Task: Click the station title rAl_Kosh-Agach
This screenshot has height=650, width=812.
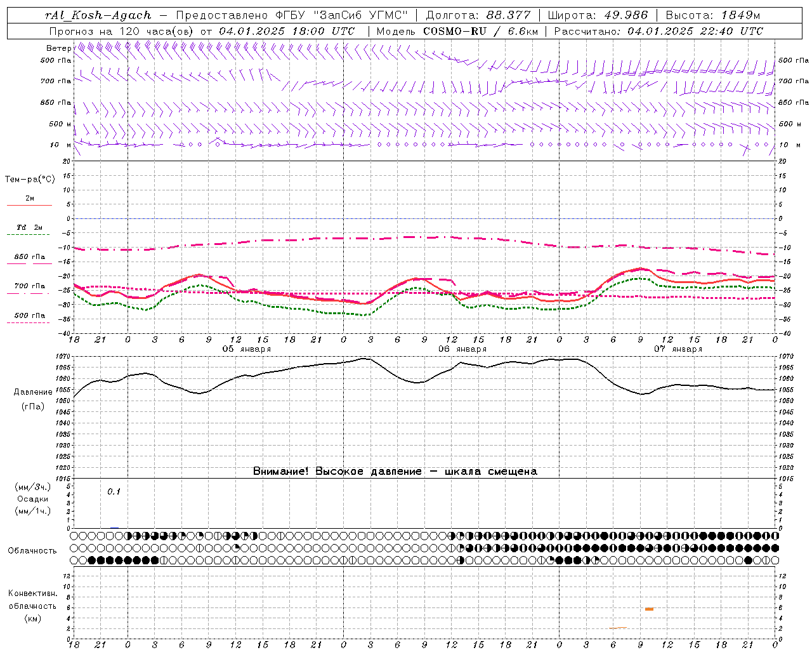Action: [98, 15]
